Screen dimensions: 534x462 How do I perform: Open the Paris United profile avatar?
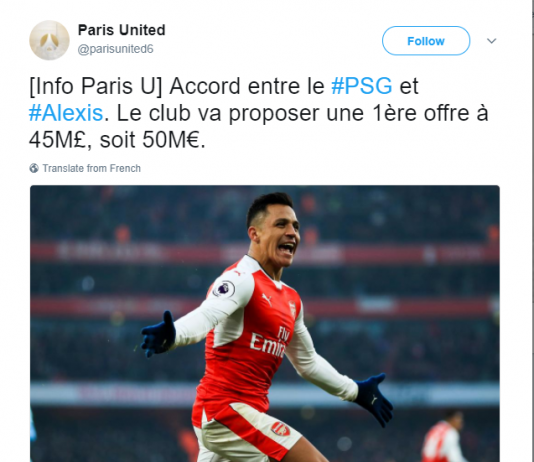49,40
